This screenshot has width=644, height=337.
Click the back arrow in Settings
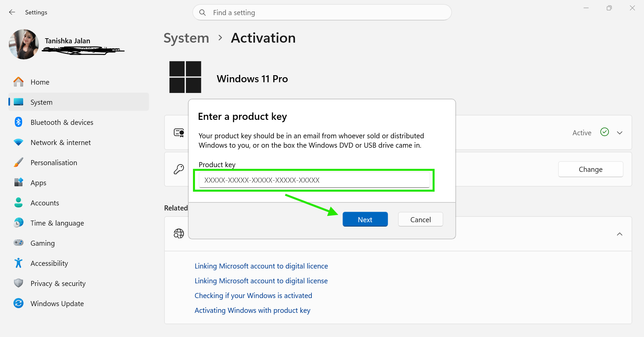(x=12, y=12)
